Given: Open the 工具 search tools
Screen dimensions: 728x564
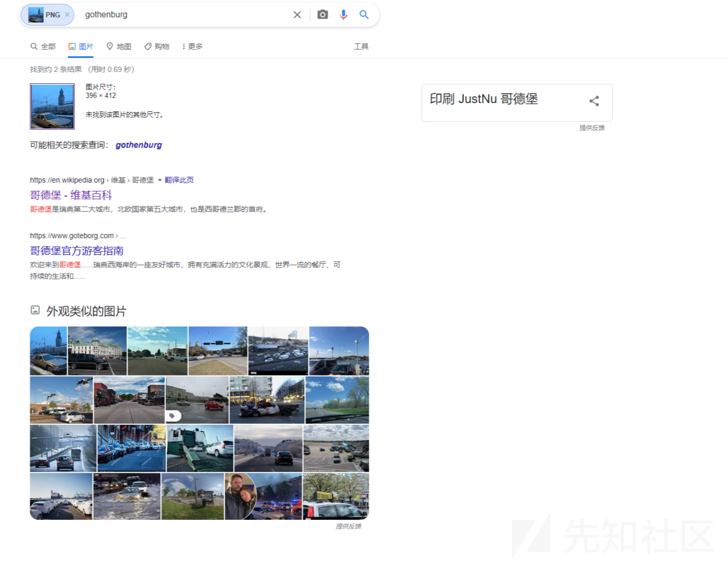Looking at the screenshot, I should [x=361, y=47].
